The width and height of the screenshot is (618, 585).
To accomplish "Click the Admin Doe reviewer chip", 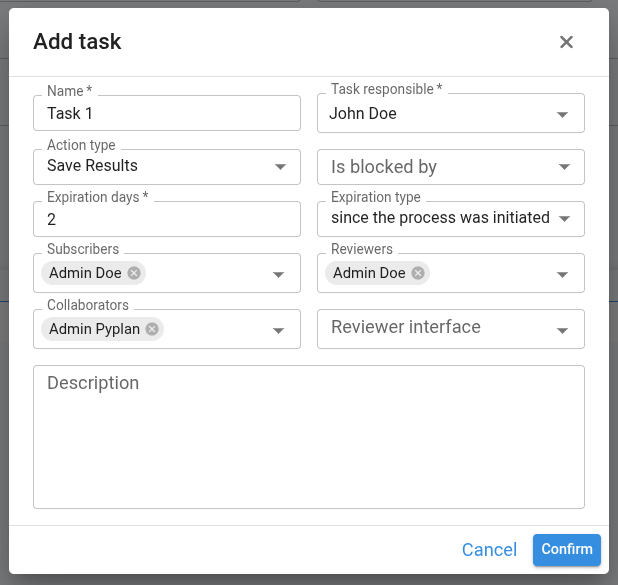I will coord(369,273).
